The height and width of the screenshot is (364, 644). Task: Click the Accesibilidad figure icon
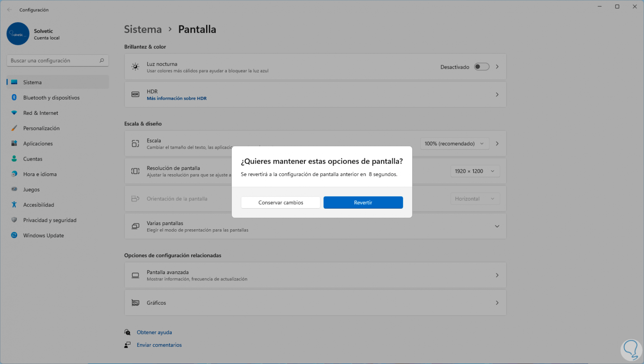[x=14, y=205]
